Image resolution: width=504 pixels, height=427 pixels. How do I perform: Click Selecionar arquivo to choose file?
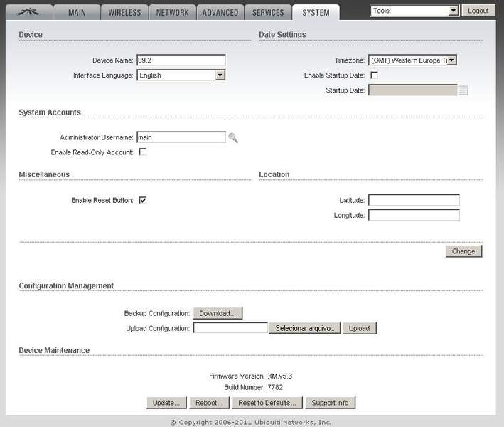tap(305, 328)
